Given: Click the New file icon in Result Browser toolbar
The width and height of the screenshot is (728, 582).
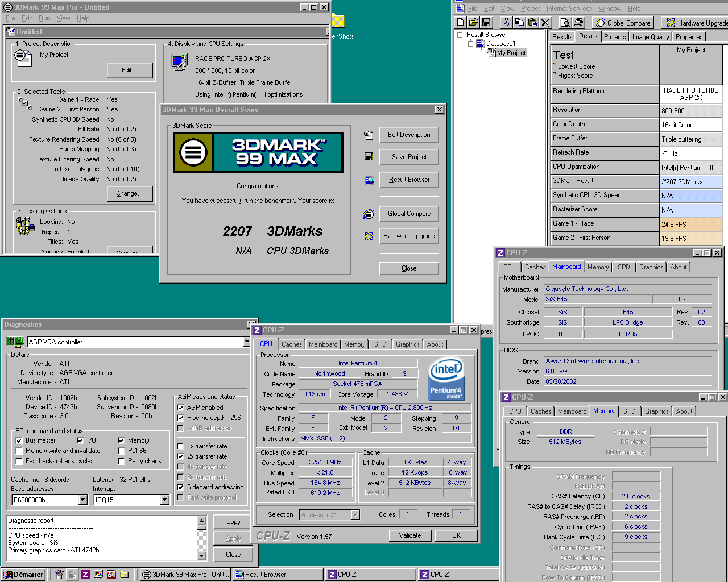Looking at the screenshot, I should pyautogui.click(x=461, y=22).
